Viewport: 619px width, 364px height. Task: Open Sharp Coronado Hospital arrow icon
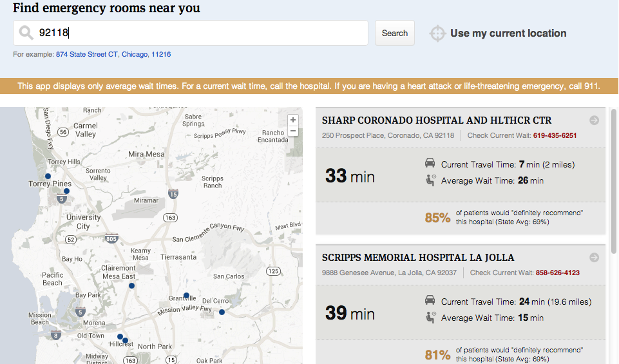(x=594, y=120)
